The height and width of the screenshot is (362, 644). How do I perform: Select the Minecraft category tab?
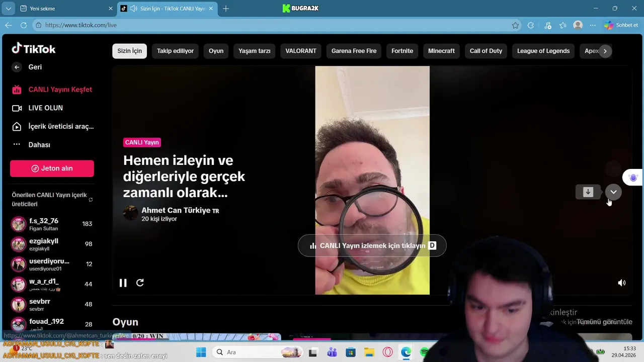441,51
